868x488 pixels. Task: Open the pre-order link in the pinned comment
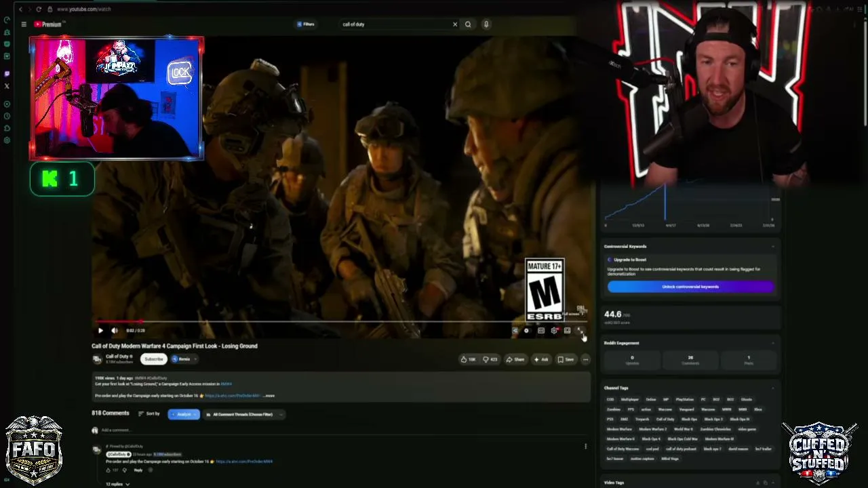(244, 462)
